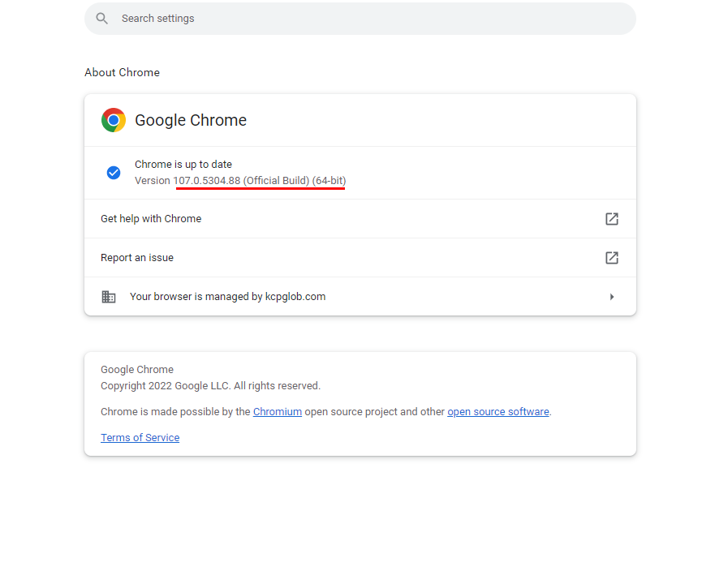Open Report an issue row
The height and width of the screenshot is (588, 728).
pyautogui.click(x=360, y=258)
